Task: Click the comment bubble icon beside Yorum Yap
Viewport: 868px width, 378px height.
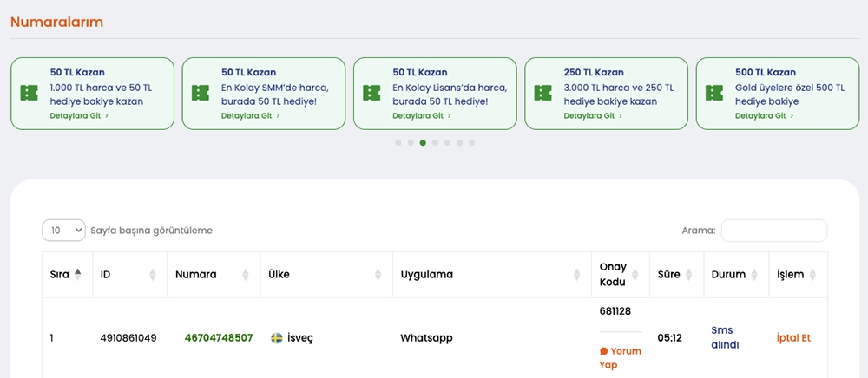Action: pos(604,351)
